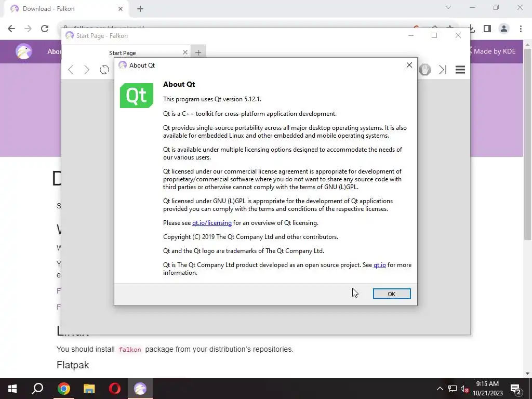
Task: Click Falkon's back navigation arrow
Action: tap(71, 70)
